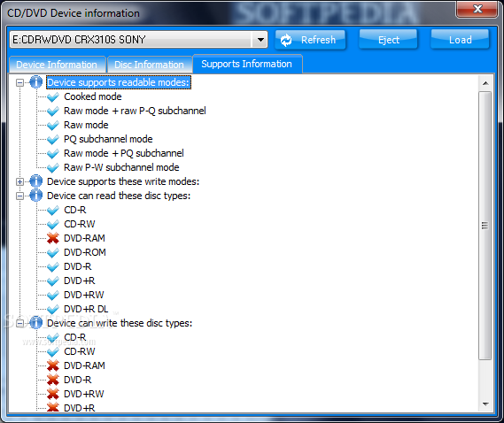Image resolution: width=504 pixels, height=423 pixels.
Task: Collapse 'Device supports readable modes' node
Action: pyautogui.click(x=19, y=83)
